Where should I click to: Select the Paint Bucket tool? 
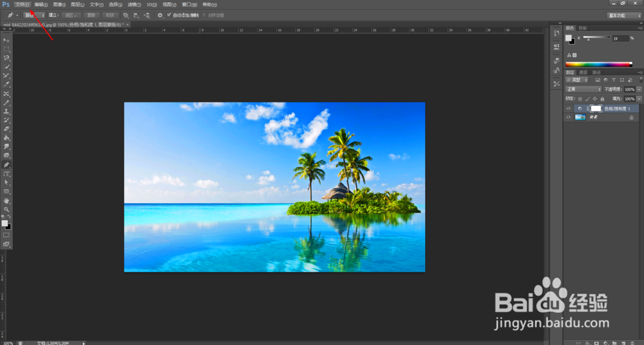[6, 138]
